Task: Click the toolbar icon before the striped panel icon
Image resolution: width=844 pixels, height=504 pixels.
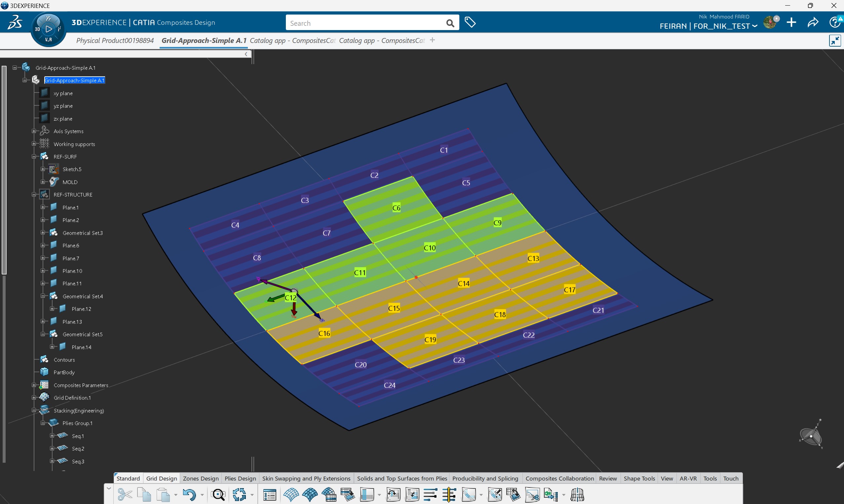Action: (x=348, y=494)
